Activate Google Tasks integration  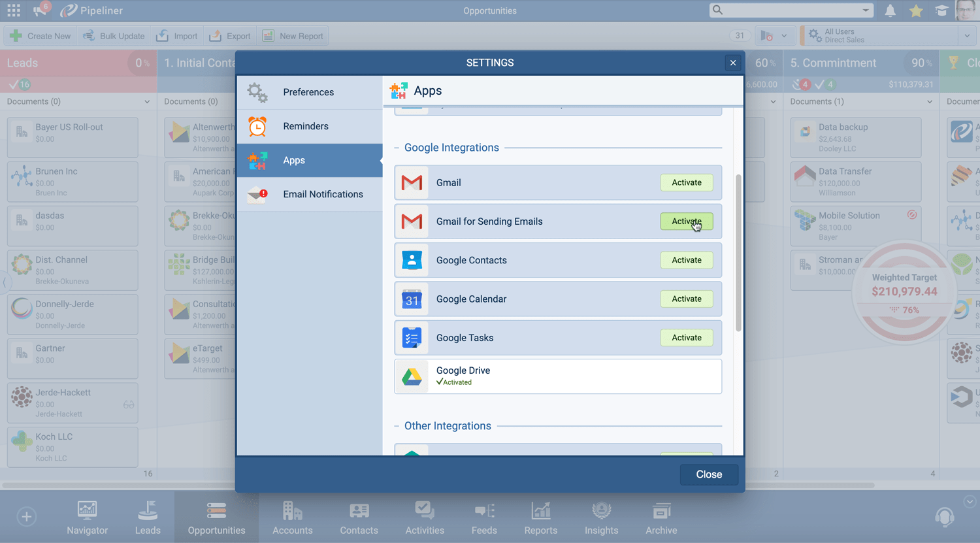pos(686,338)
